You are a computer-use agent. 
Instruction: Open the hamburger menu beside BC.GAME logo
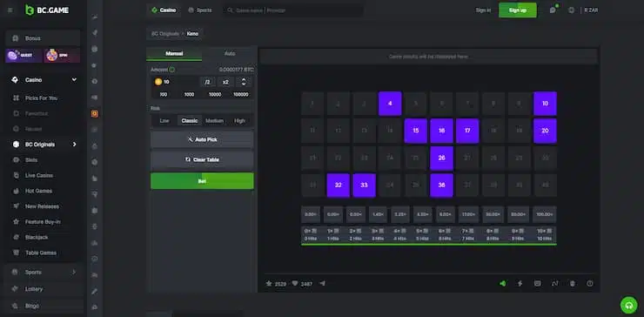pyautogui.click(x=10, y=10)
